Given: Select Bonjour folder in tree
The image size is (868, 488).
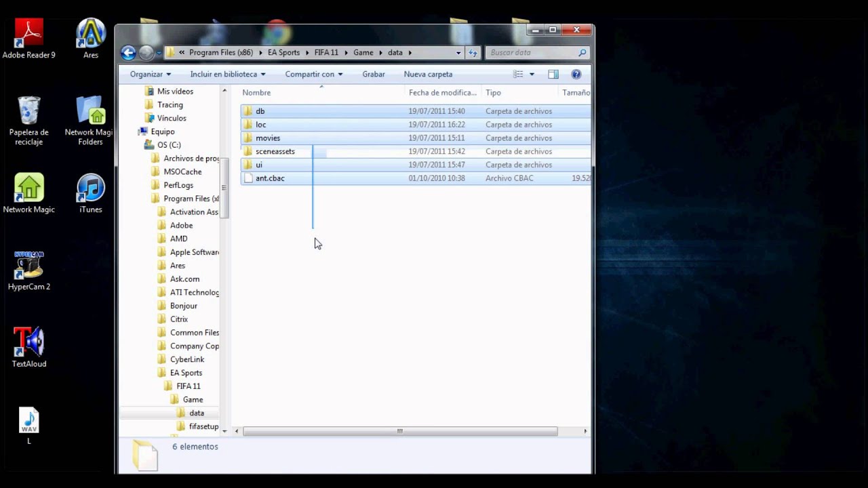Looking at the screenshot, I should tap(183, 306).
